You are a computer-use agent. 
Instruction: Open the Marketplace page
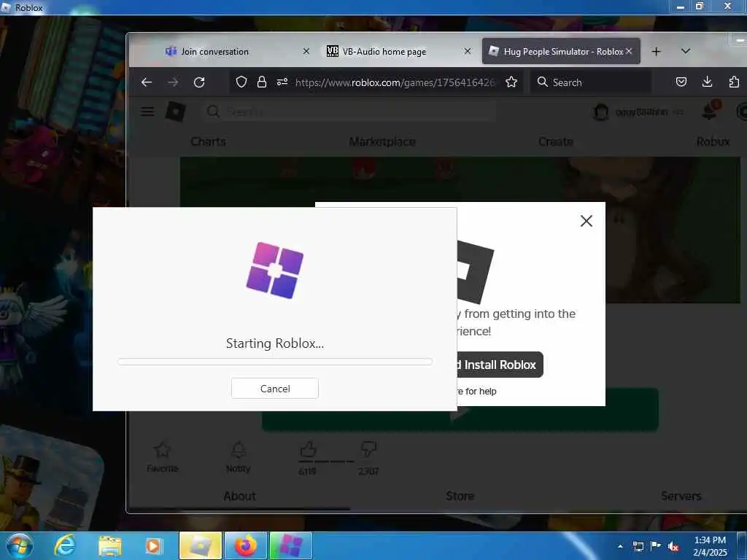tap(382, 142)
